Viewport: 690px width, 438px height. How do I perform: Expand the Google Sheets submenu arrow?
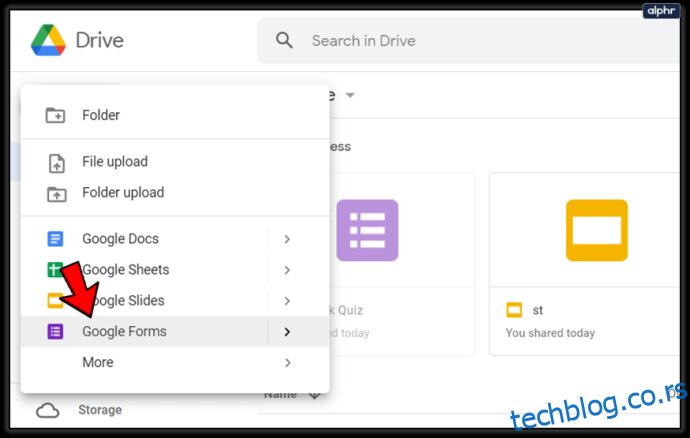[x=287, y=270]
